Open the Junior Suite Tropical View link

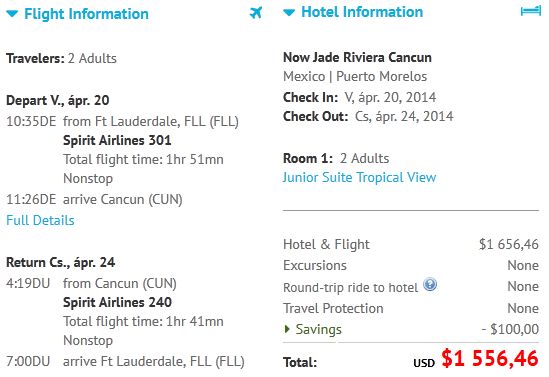[359, 177]
